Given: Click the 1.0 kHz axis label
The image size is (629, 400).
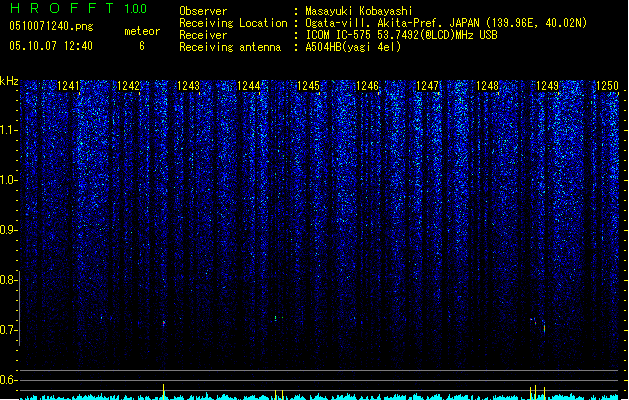Looking at the screenshot, I should coord(8,180).
